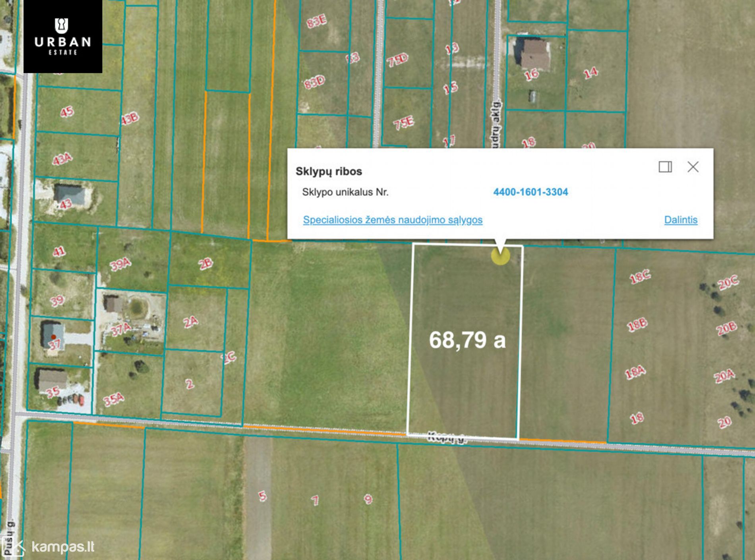Click the Dalintis share link
The width and height of the screenshot is (755, 560).
pyautogui.click(x=680, y=220)
